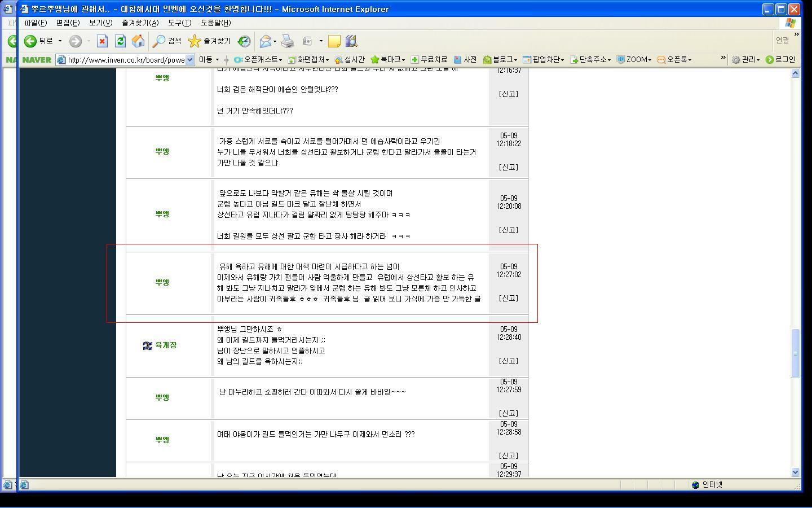812x508 pixels.
Task: Open the back button history dropdown
Action: 59,41
